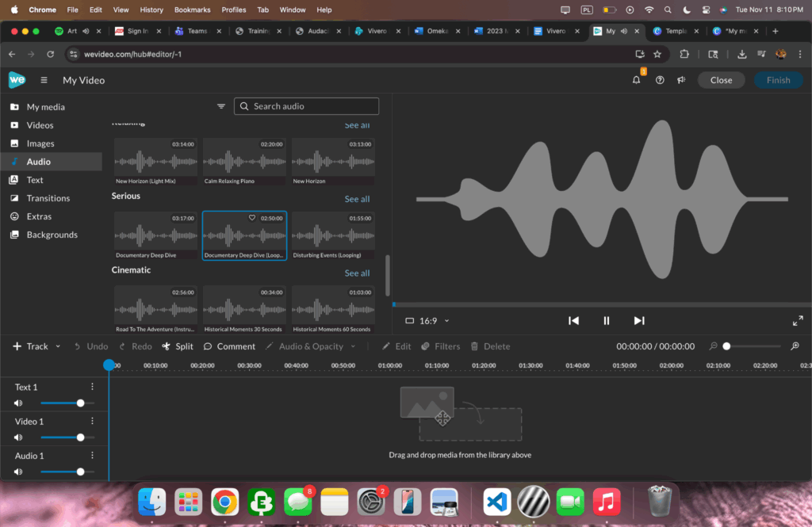Viewport: 812px width, 527px height.
Task: Favorite Documentary Deep Dive (Loop) with heart icon
Action: click(252, 218)
